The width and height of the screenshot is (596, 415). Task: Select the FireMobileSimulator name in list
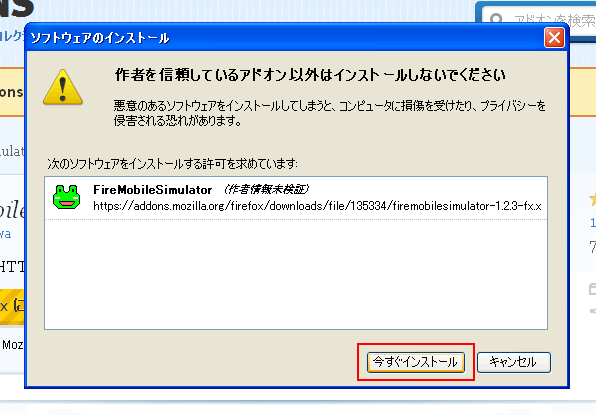pyautogui.click(x=152, y=189)
